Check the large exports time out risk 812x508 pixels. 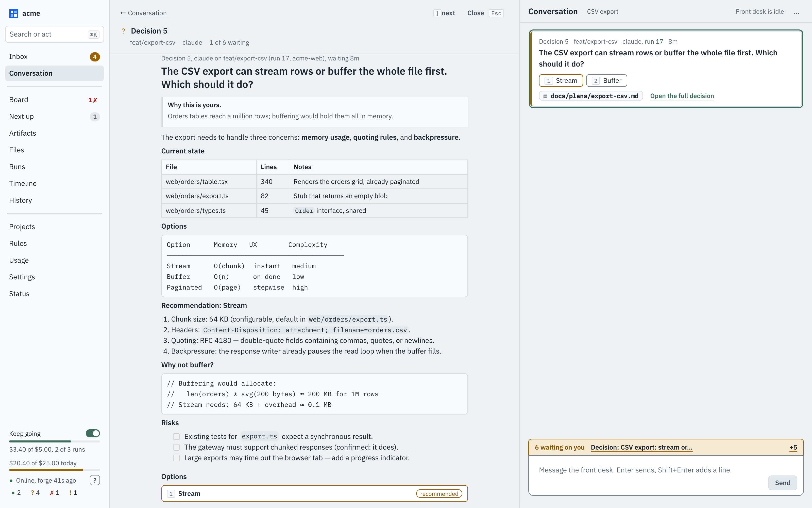(x=176, y=458)
